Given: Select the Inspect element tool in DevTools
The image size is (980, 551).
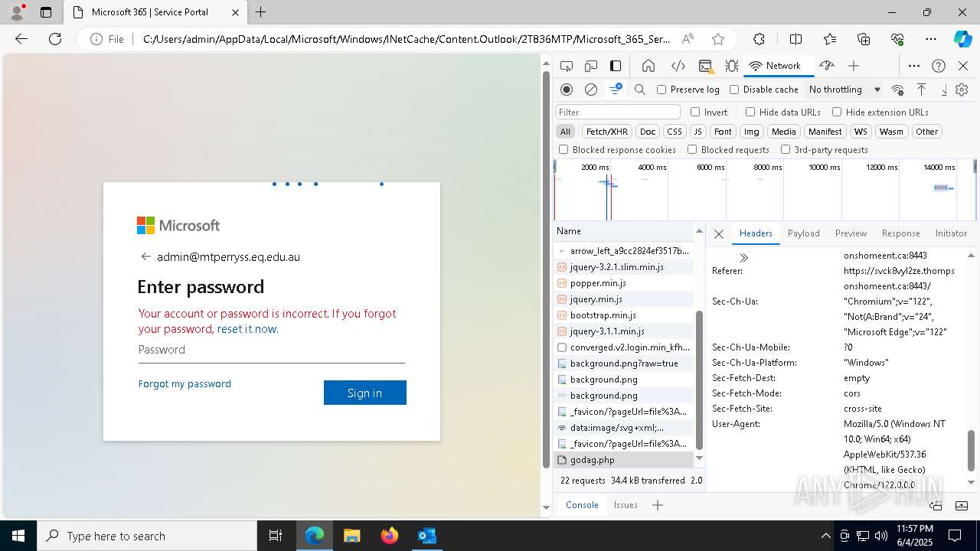Looking at the screenshot, I should 567,66.
